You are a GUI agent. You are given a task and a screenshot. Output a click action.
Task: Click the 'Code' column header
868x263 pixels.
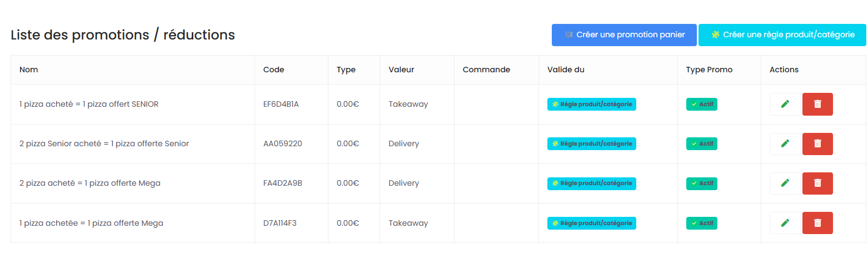[x=273, y=70]
